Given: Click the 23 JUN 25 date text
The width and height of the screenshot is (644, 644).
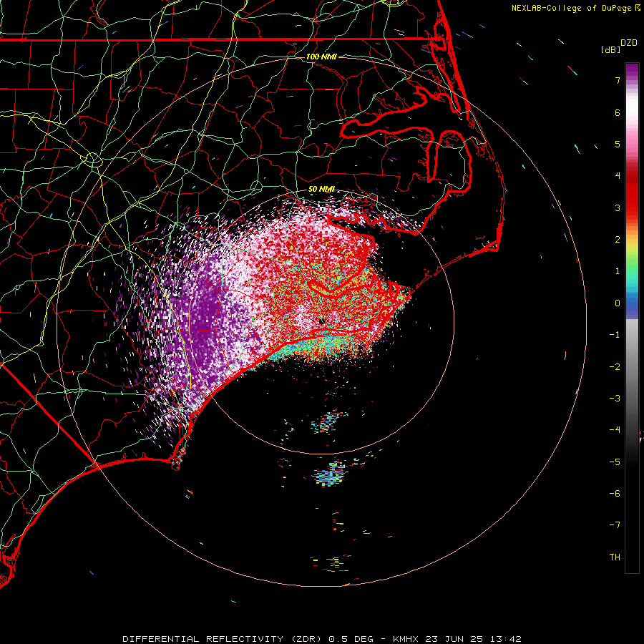Looking at the screenshot, I should click(x=454, y=639).
